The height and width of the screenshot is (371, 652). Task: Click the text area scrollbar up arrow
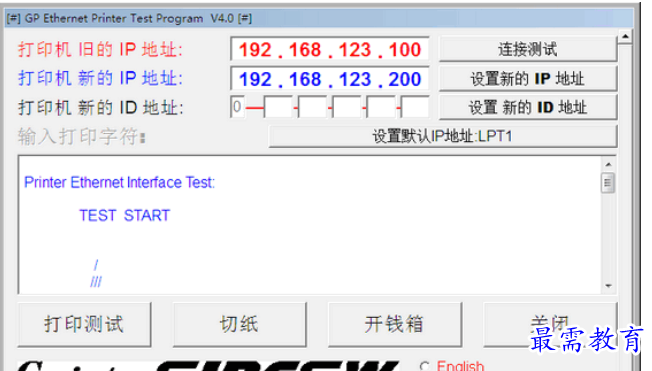pos(608,165)
